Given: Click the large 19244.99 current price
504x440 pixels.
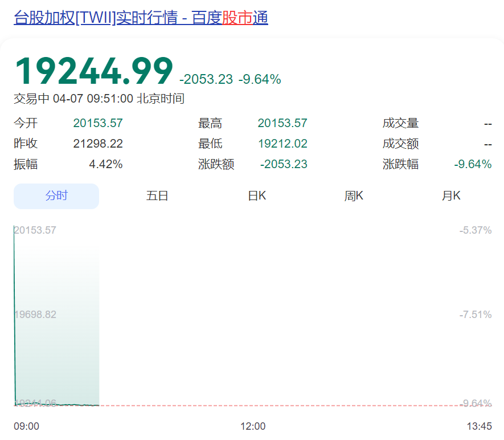Looking at the screenshot, I should coord(93,72).
